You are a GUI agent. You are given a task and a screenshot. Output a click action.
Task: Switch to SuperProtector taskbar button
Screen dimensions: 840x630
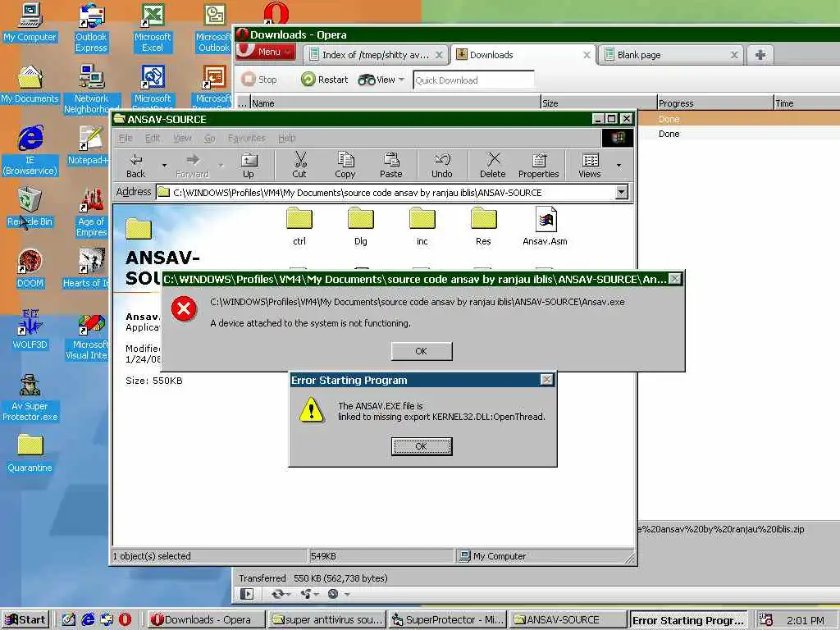point(448,620)
